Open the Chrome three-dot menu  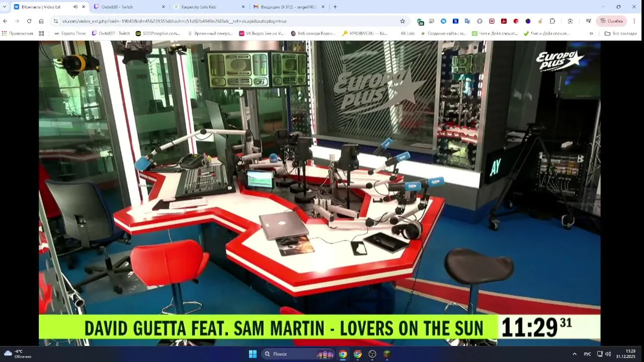[634, 21]
